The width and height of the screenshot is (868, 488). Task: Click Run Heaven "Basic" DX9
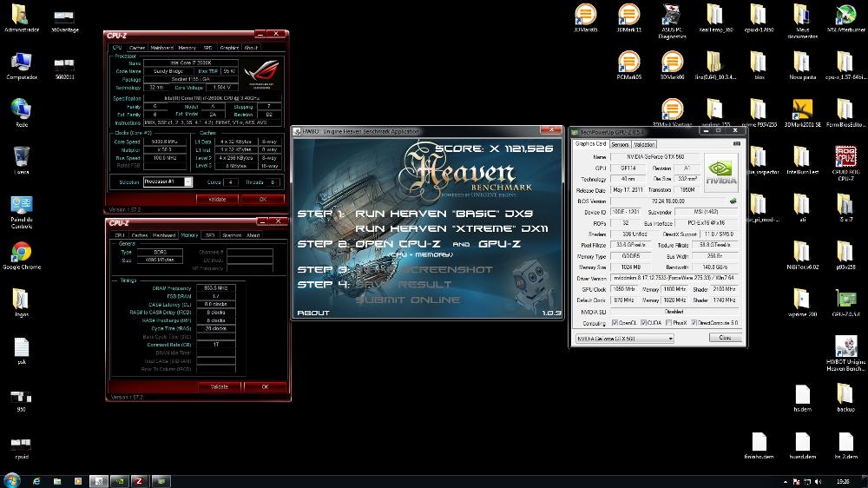(x=444, y=214)
